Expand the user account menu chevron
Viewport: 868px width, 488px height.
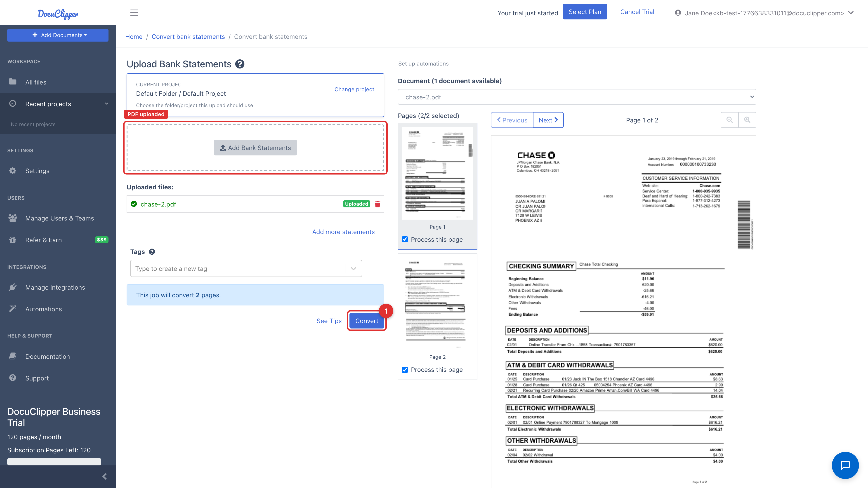point(851,13)
